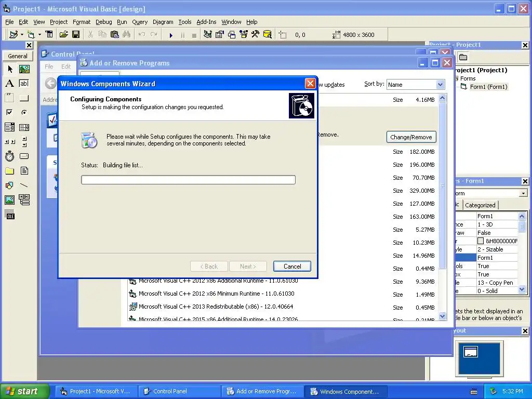Click the Change/Remove button
The height and width of the screenshot is (399, 532).
(x=411, y=137)
